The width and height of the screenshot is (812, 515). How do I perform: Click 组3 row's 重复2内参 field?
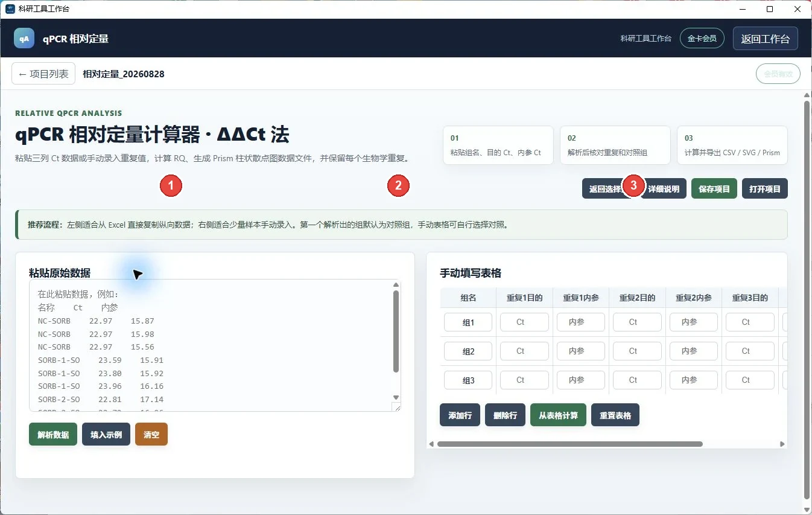tap(694, 380)
